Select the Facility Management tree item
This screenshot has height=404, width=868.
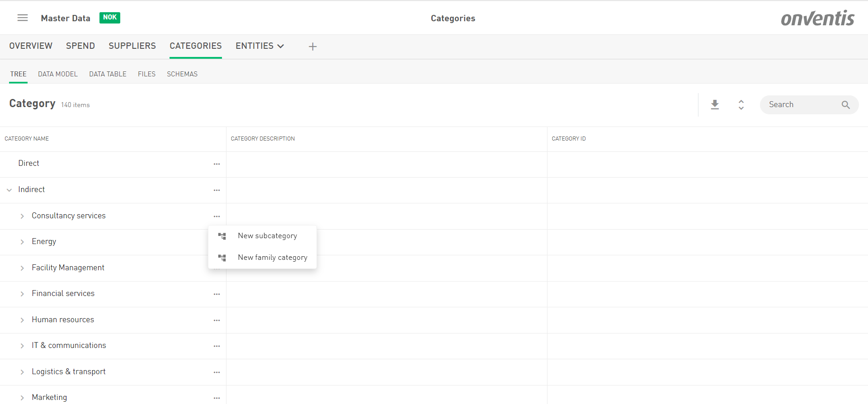tap(68, 268)
